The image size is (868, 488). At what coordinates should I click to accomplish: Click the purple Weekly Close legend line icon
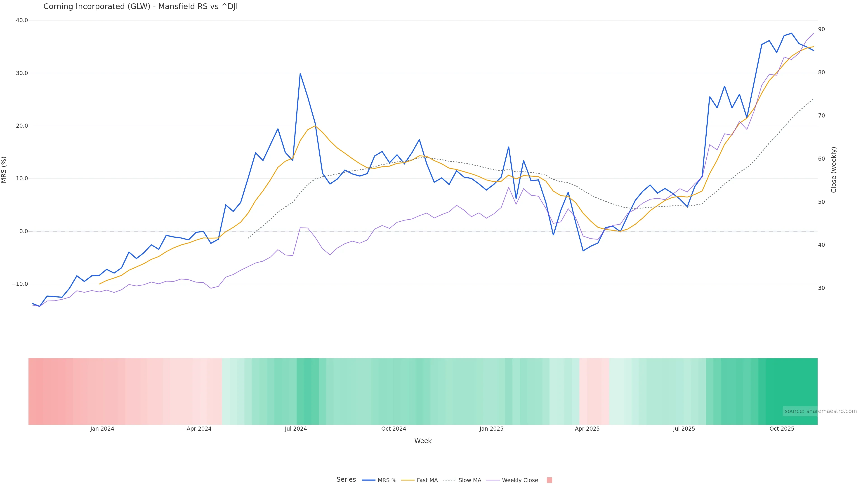[493, 480]
